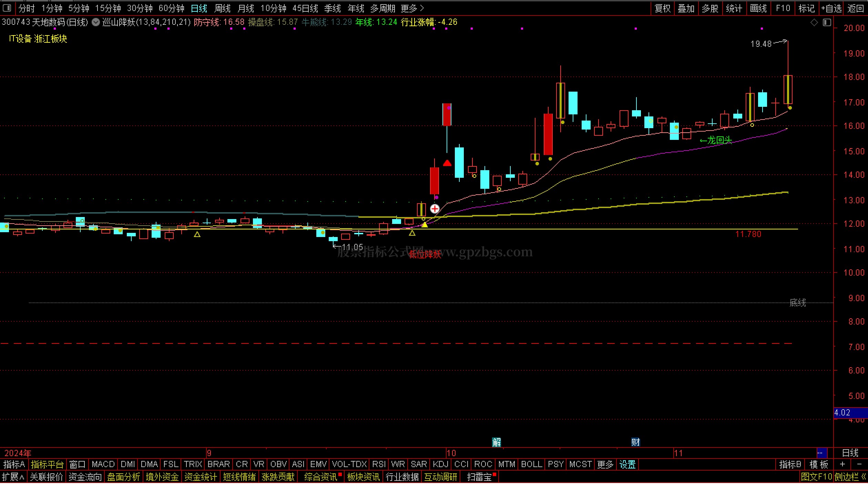Screen dimensions: 868x484
Task: Open F10 company info
Action: coord(783,8)
